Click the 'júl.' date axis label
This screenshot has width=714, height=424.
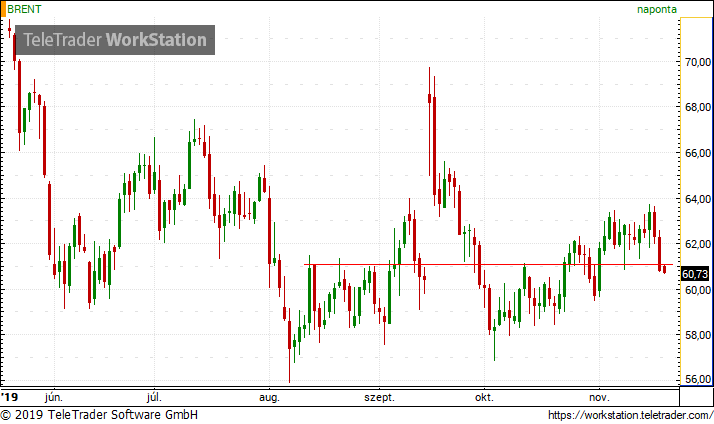pos(154,398)
